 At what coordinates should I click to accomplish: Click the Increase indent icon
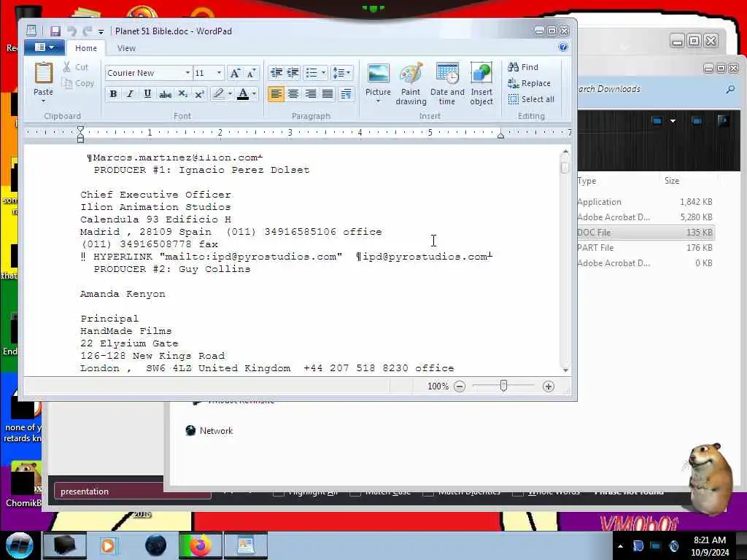[293, 73]
